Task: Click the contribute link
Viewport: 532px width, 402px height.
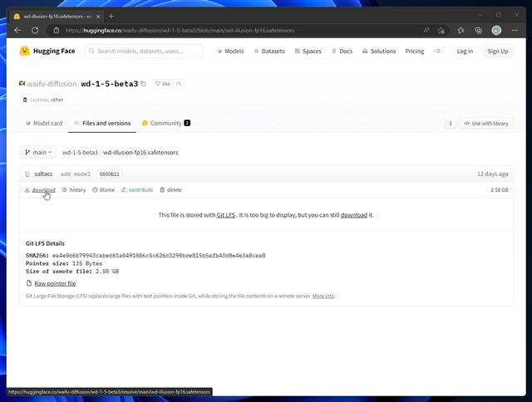Action: click(x=137, y=190)
